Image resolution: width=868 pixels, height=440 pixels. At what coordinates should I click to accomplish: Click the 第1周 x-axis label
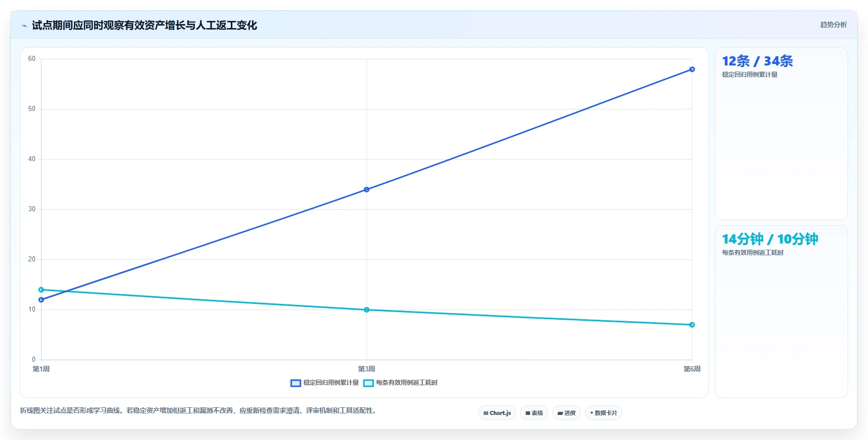click(x=41, y=369)
